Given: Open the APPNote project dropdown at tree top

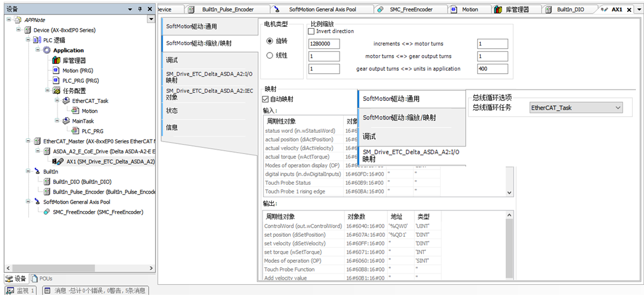Looking at the screenshot, I should (151, 19).
